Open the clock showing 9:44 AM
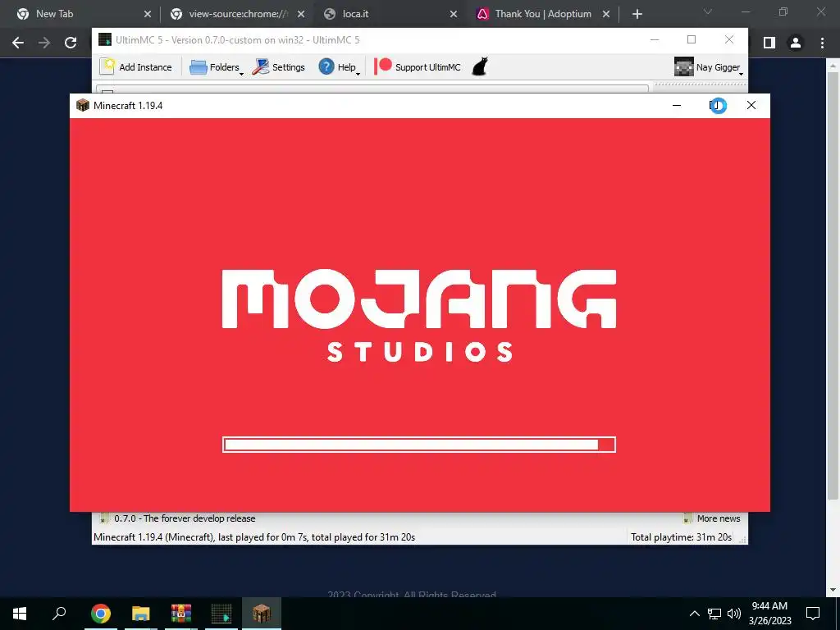 coord(769,614)
